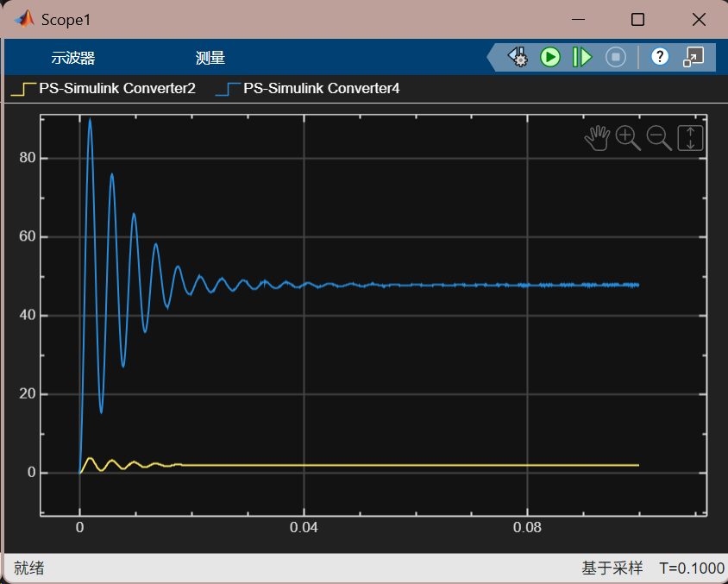Select the Pan hand tool on the plot
Screen dimensions: 728x584
[x=597, y=138]
